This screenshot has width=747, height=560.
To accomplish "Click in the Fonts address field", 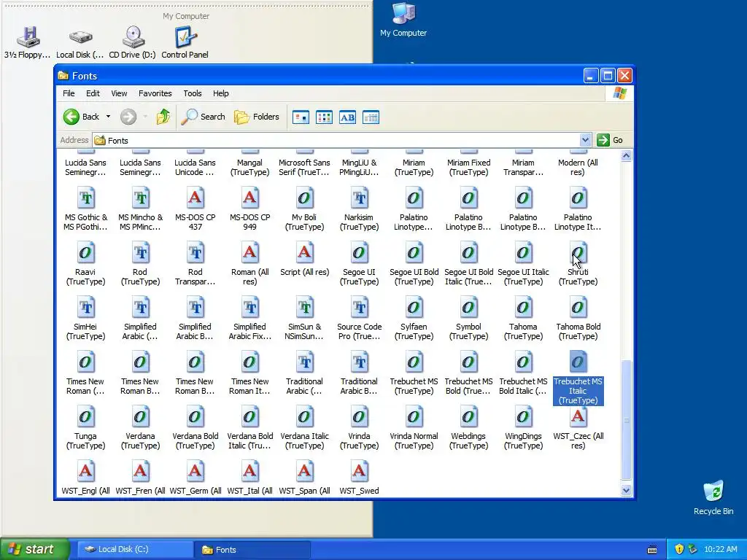I will point(336,140).
